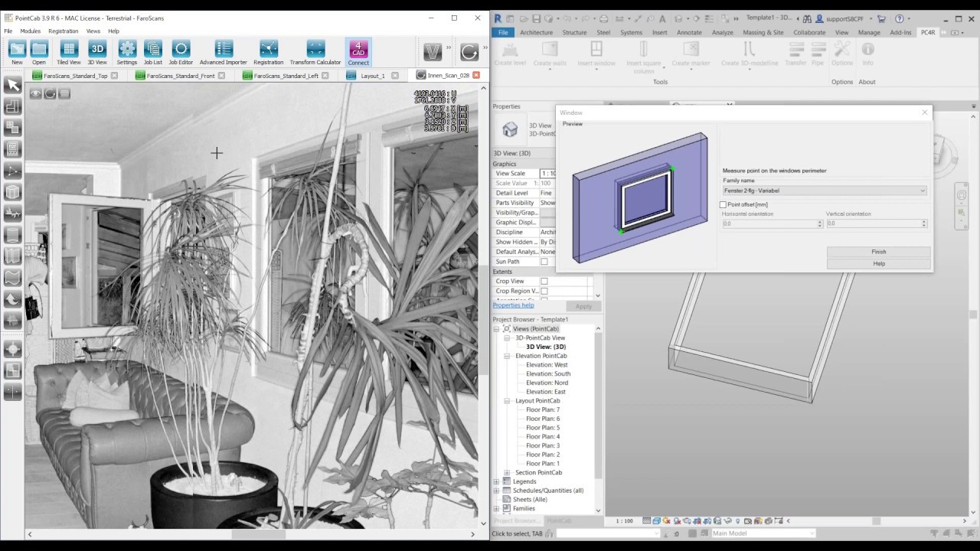
Task: Click the Finish button in Window dialog
Action: point(879,252)
